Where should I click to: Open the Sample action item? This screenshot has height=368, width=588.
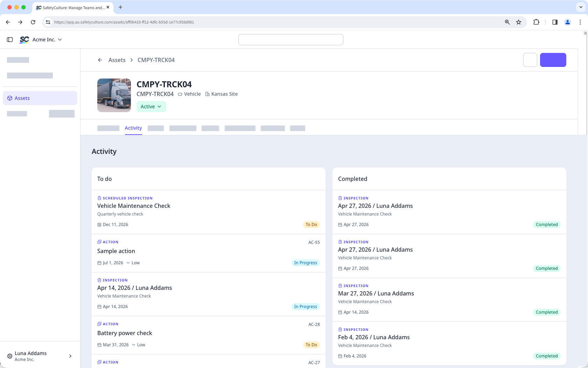coord(209,253)
